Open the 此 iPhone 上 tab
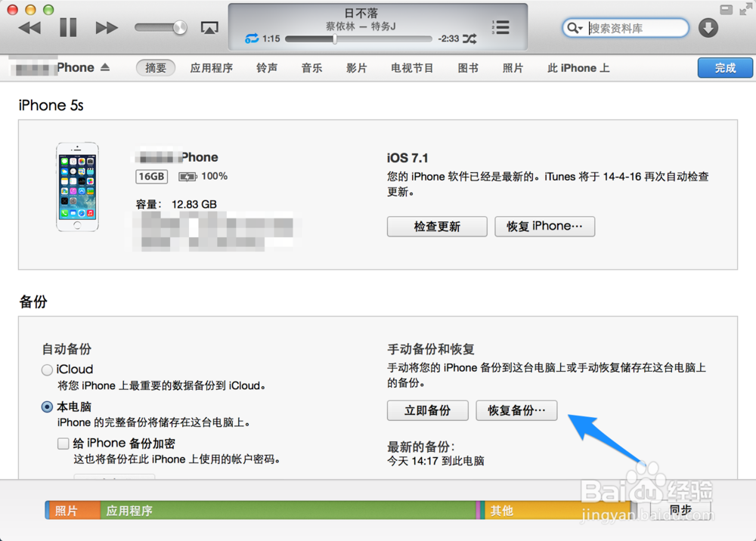This screenshot has width=756, height=541. click(x=578, y=68)
